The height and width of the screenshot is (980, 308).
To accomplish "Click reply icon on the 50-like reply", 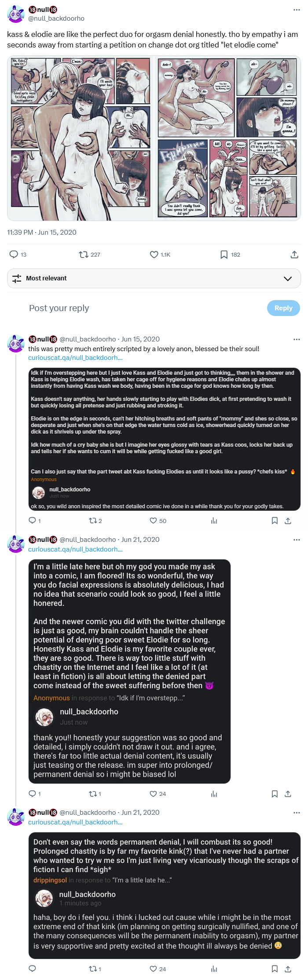I will (x=32, y=521).
